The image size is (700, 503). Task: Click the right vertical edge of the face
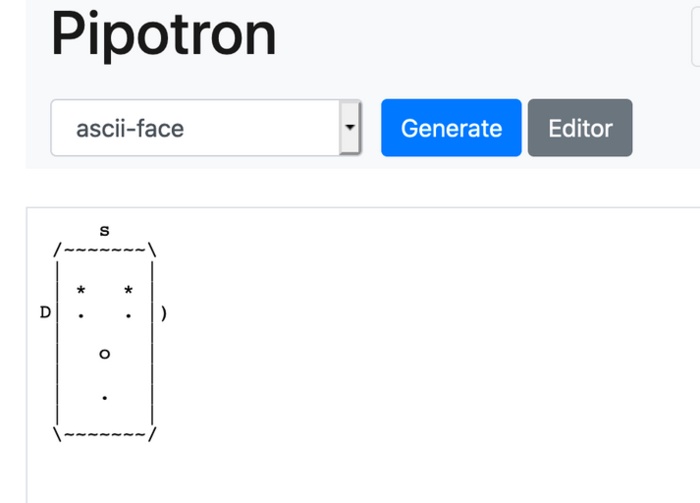pos(152,343)
